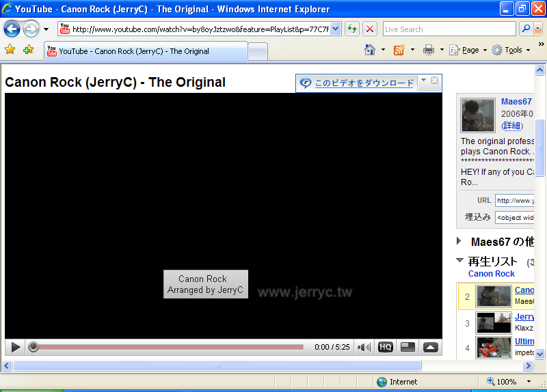Go back with the browser Back arrow
The image size is (547, 392).
click(x=12, y=29)
